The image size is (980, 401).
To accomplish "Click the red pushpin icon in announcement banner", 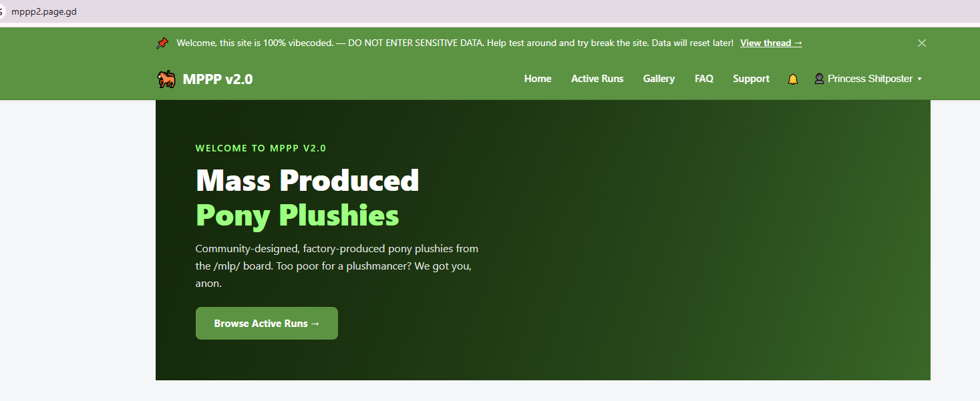I will tap(162, 43).
